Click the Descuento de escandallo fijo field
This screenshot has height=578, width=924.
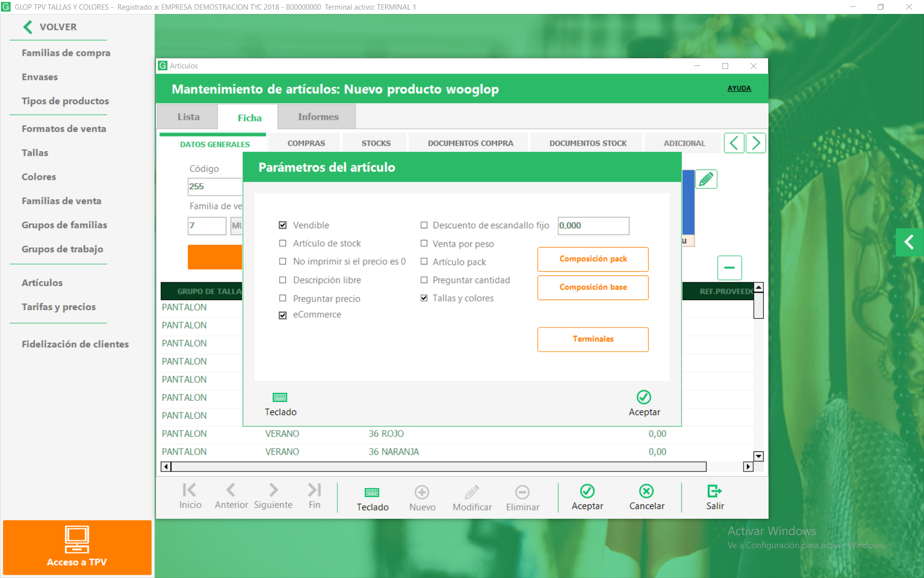593,225
